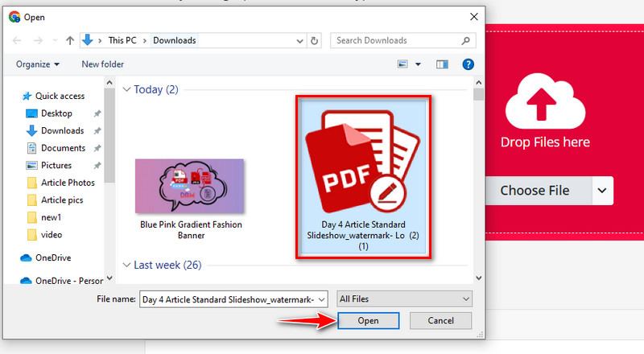Click the file list scroll down arrow

click(x=478, y=278)
